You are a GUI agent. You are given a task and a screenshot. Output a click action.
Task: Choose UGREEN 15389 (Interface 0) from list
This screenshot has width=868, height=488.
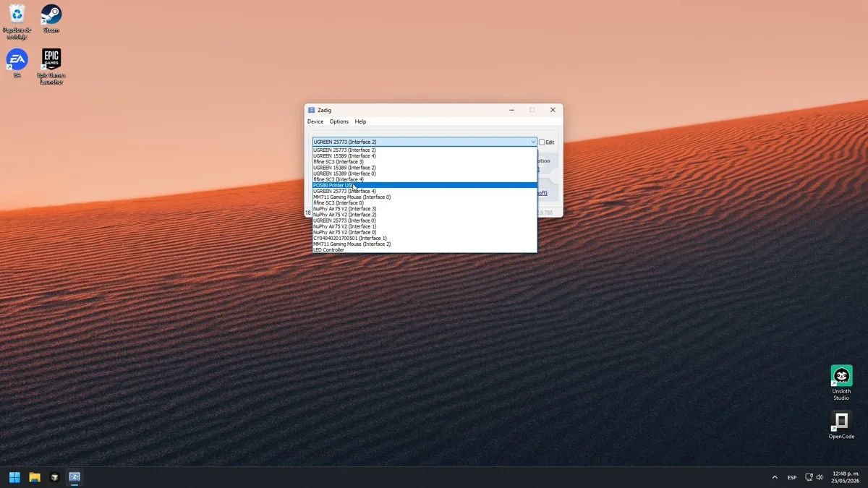[425, 174]
